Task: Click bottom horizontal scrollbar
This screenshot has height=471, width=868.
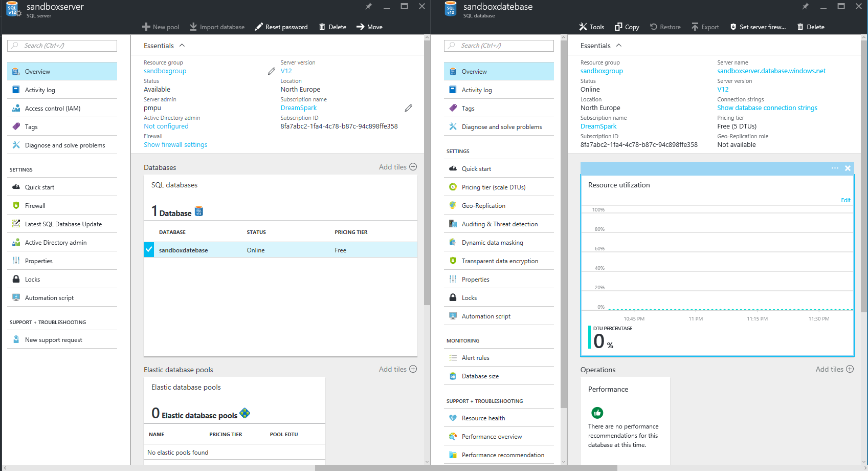Action: 466,468
